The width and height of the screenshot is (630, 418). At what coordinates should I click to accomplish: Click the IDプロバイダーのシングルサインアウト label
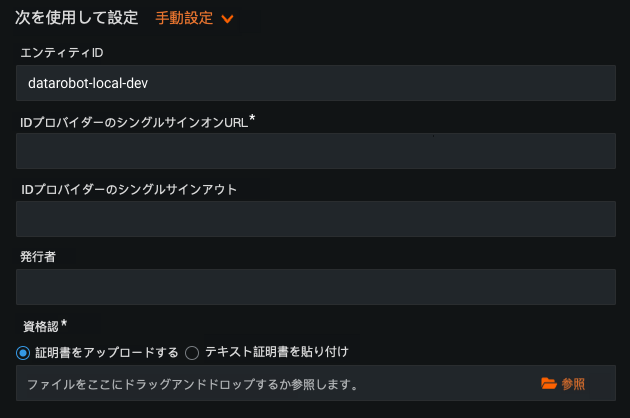click(x=128, y=189)
